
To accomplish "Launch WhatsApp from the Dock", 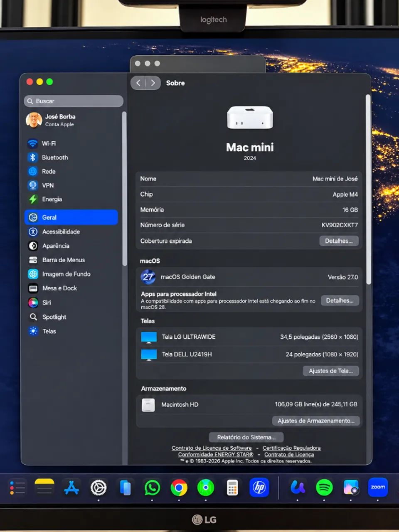I will 152,488.
